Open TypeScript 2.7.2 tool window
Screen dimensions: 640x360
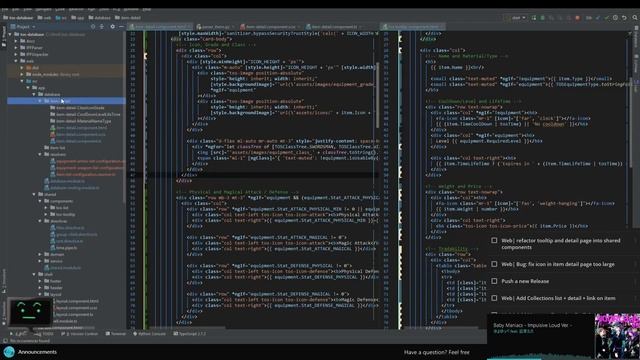(190, 334)
